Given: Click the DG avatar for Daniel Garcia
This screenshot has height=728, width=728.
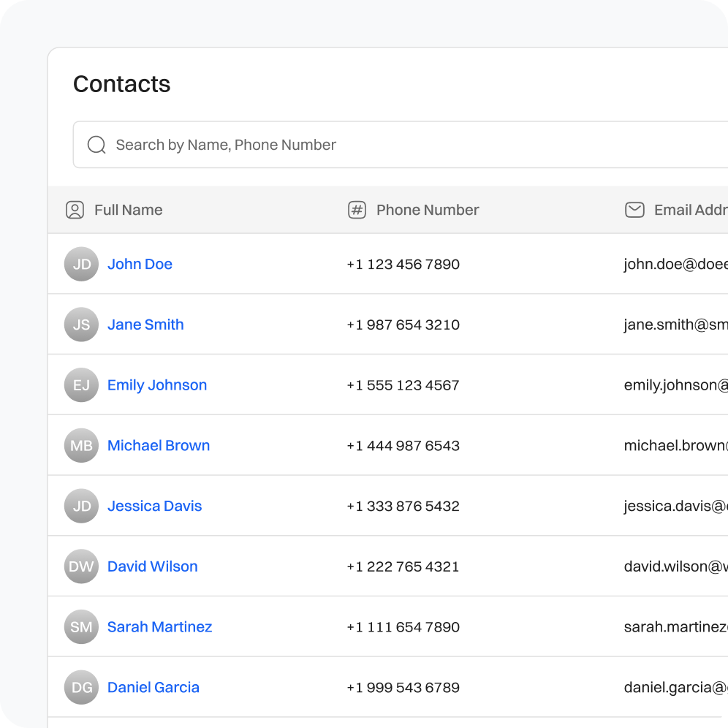Looking at the screenshot, I should click(x=81, y=687).
